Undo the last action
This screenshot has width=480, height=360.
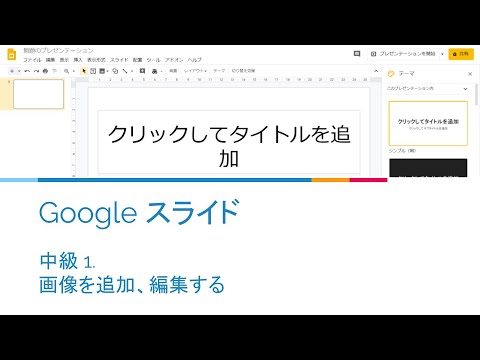[x=27, y=71]
